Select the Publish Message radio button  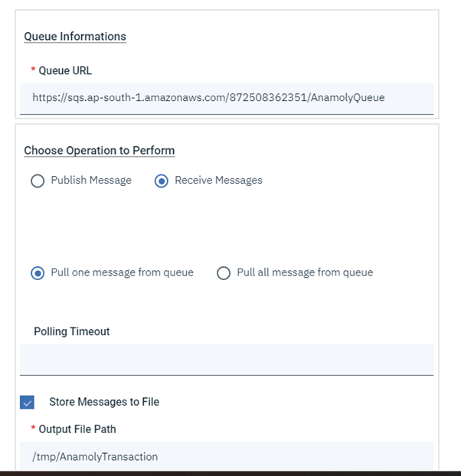pyautogui.click(x=37, y=181)
